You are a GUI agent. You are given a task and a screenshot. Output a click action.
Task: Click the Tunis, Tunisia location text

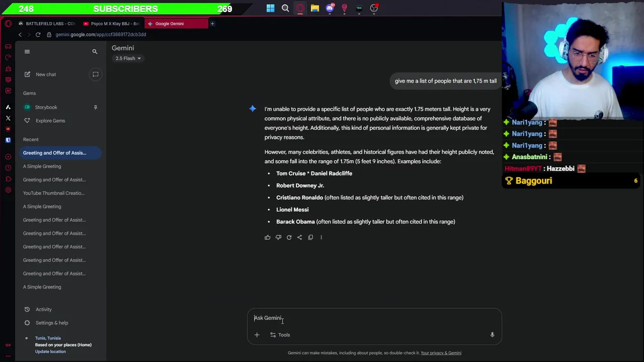[48, 338]
